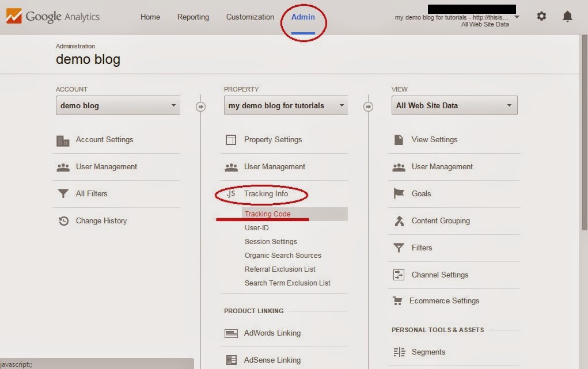Image resolution: width=588 pixels, height=369 pixels.
Task: Open the All Web Site Data view dropdown
Action: [454, 105]
